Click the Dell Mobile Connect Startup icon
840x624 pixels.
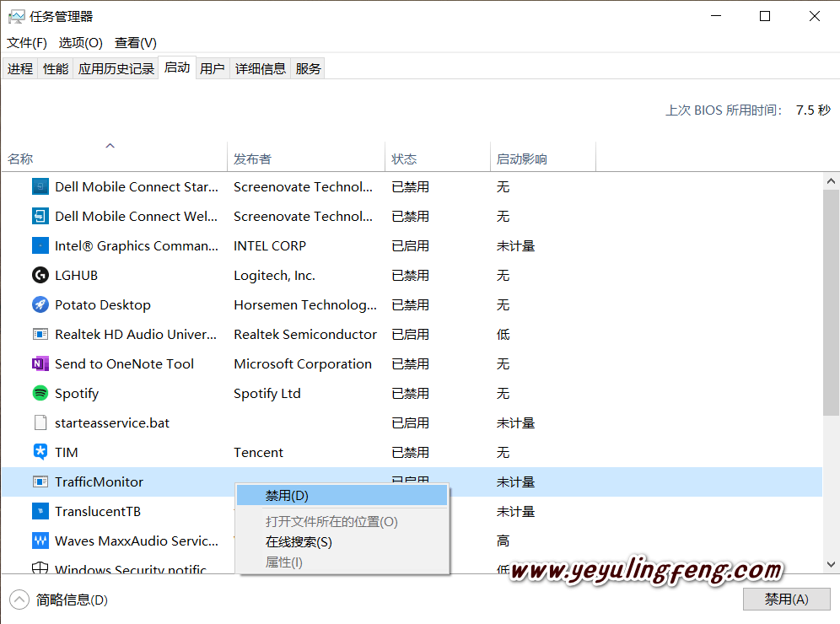coord(40,187)
